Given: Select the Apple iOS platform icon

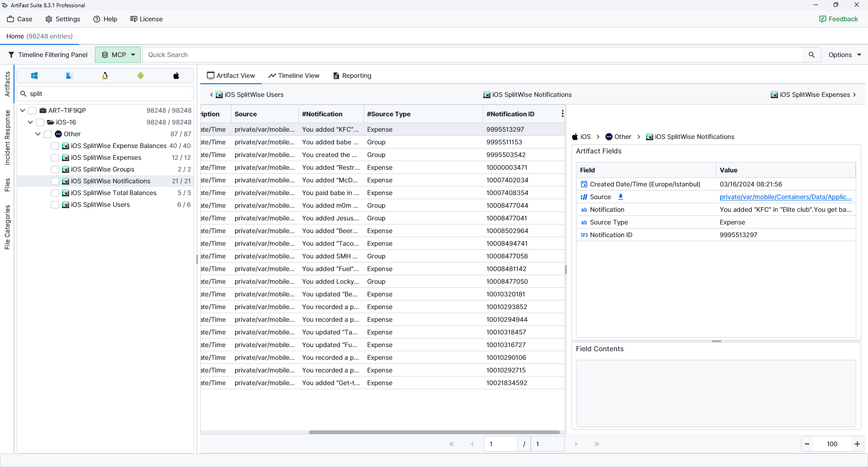Looking at the screenshot, I should click(x=176, y=76).
